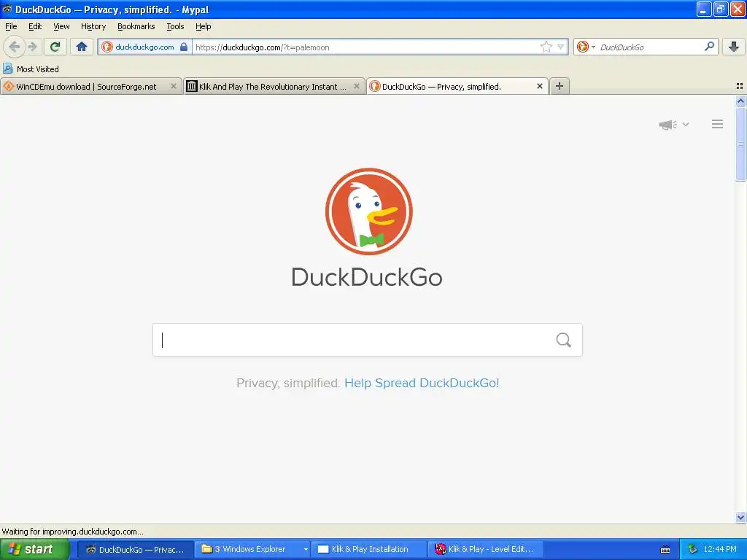Open the home page via the Home icon

tap(82, 47)
